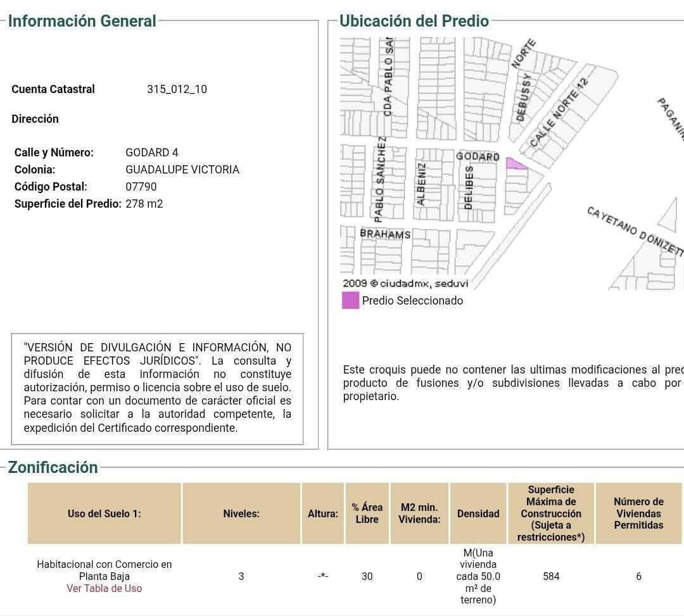Click the Uso del Suelo 1 column header

pyautogui.click(x=104, y=513)
